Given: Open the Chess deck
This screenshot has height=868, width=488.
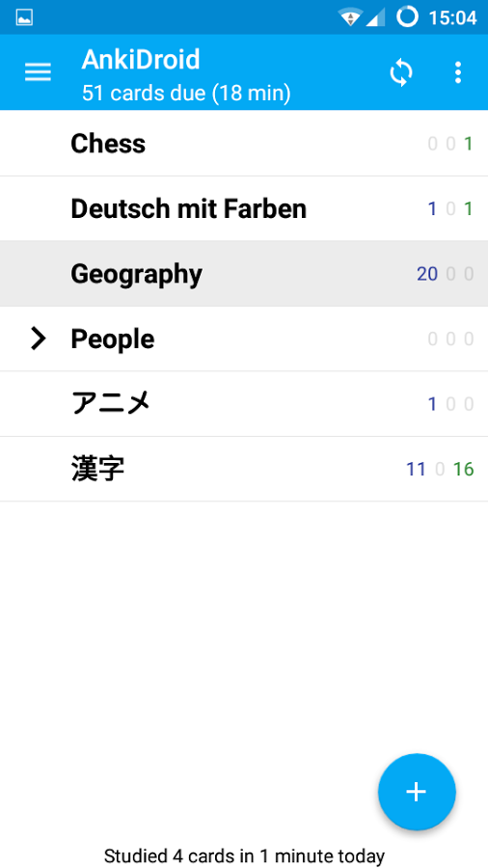Looking at the screenshot, I should point(244,144).
